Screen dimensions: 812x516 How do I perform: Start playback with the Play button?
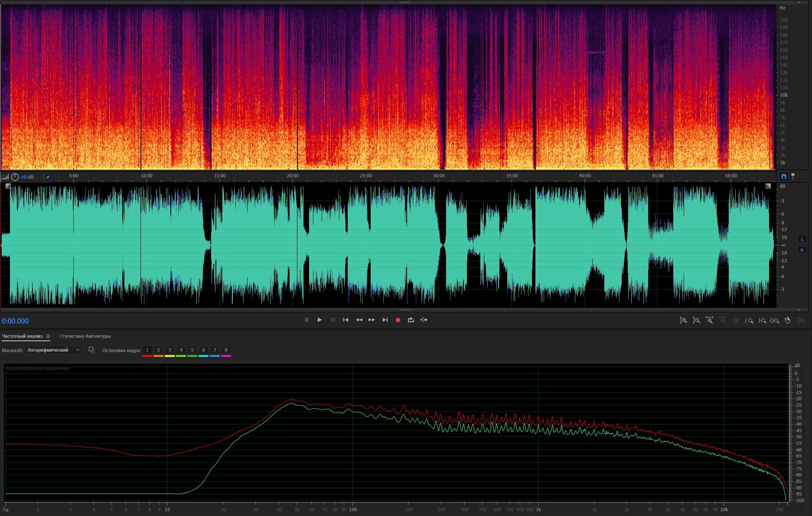pos(320,320)
